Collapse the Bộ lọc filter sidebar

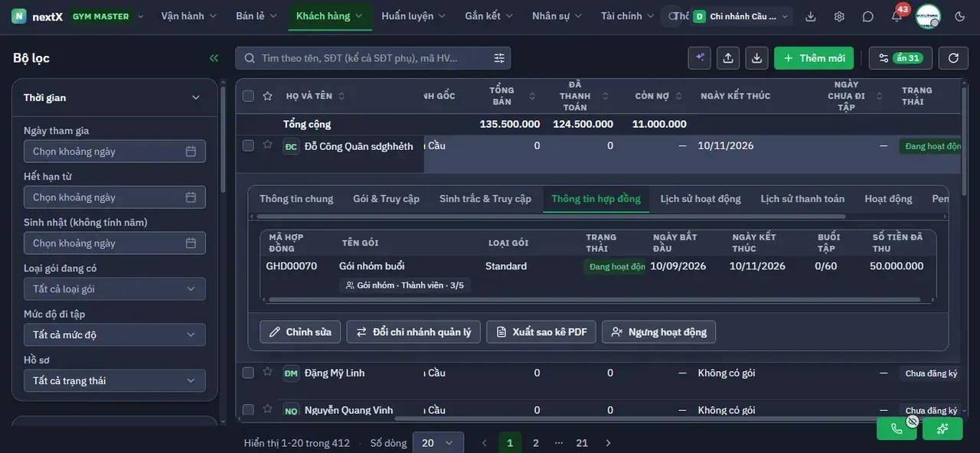[x=214, y=58]
